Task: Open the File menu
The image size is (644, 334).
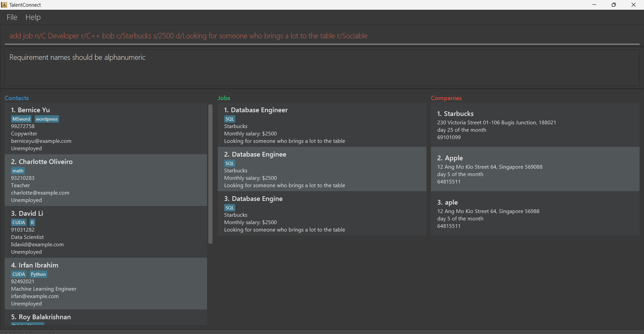Action: tap(12, 17)
